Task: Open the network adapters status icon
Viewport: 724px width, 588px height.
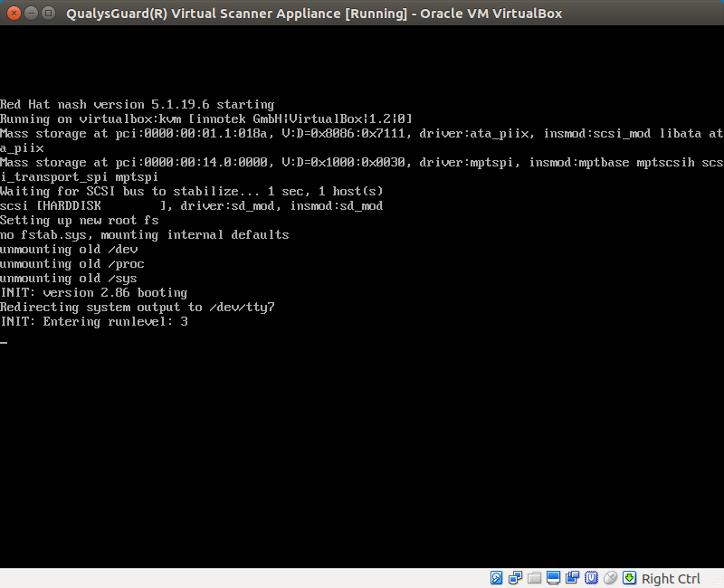Action: (515, 578)
